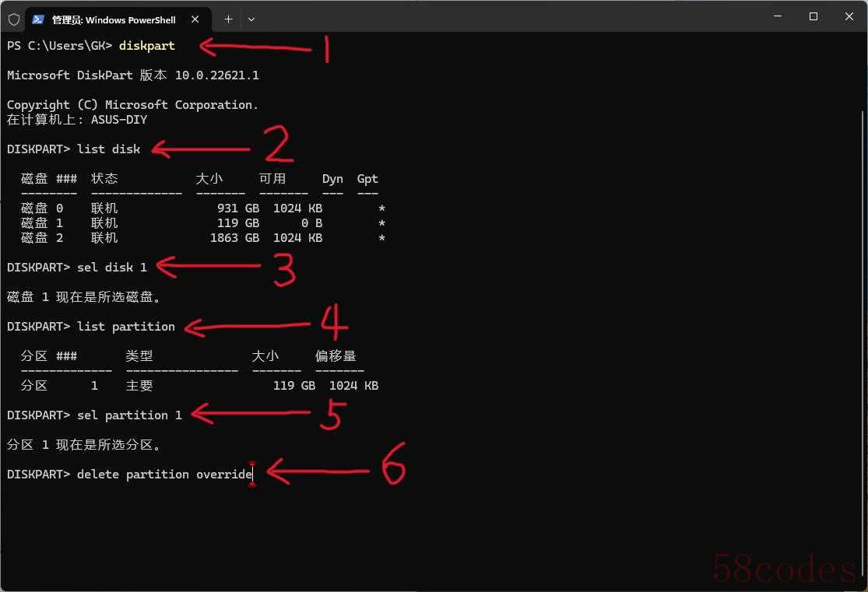Click the 'list partition' command text
This screenshot has height=592, width=868.
coord(125,327)
